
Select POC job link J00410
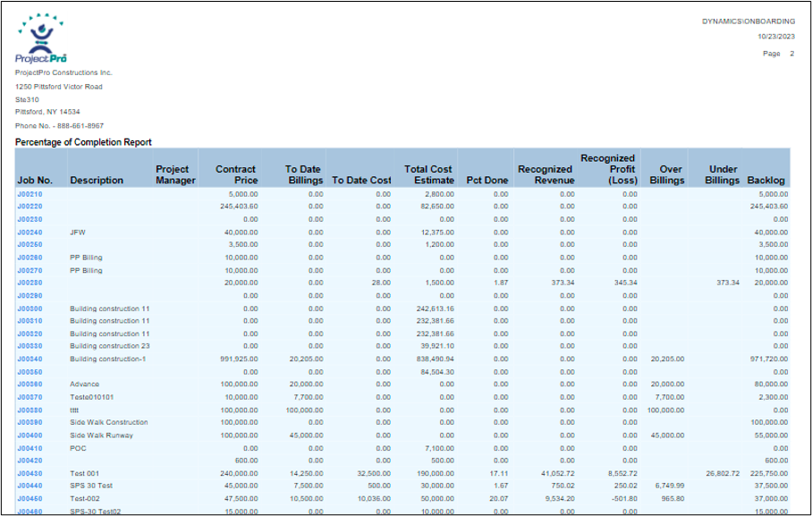[29, 448]
